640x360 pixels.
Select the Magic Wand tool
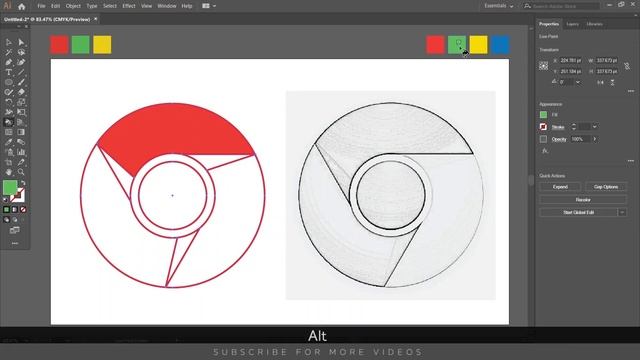[x=9, y=52]
